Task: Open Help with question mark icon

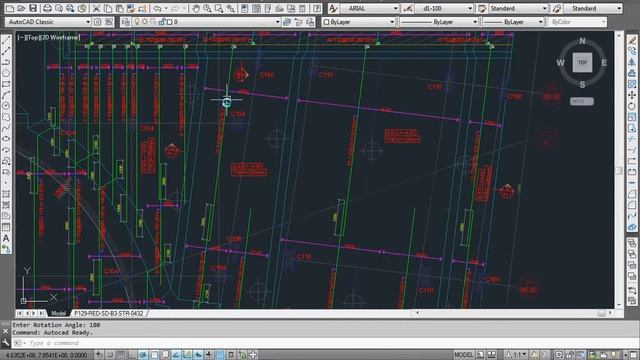Action: (x=317, y=8)
